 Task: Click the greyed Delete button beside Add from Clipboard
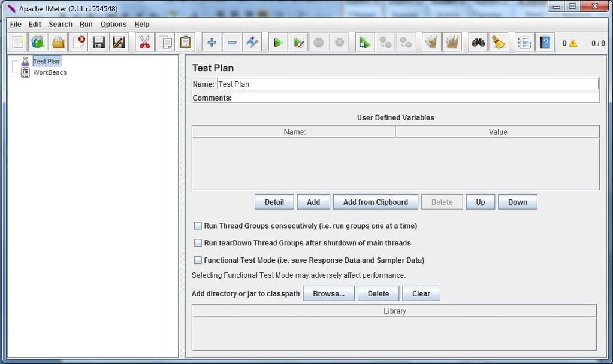(x=442, y=202)
